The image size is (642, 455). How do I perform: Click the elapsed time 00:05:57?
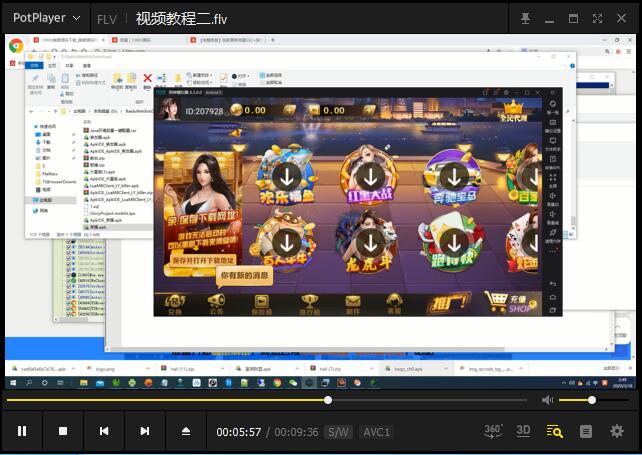click(x=238, y=432)
